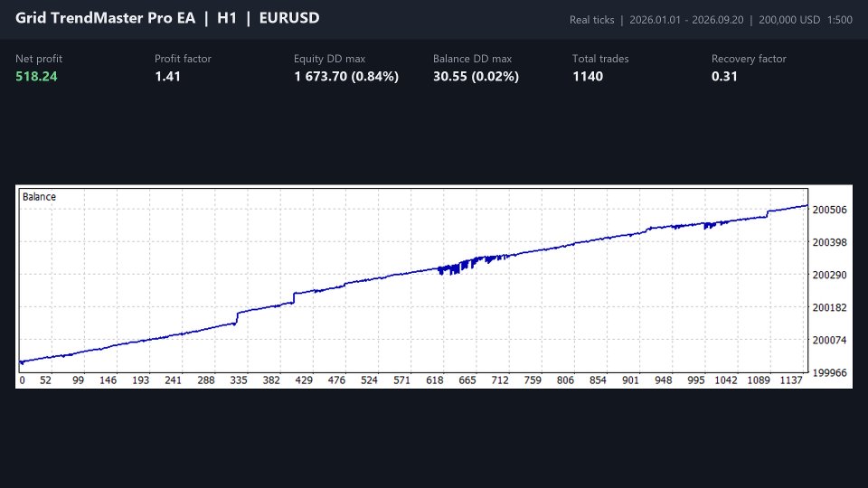Viewport: 868px width, 488px height.
Task: Select the value 30.55 (0.02%)
Action: pos(476,76)
